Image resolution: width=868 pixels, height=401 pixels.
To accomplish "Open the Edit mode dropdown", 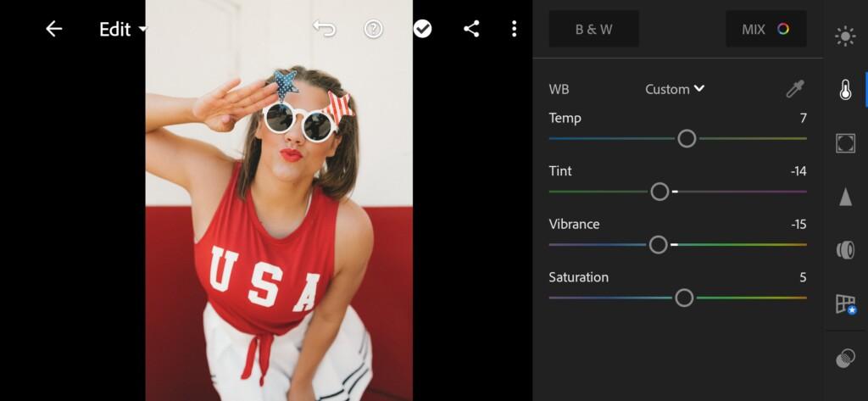I will point(124,30).
